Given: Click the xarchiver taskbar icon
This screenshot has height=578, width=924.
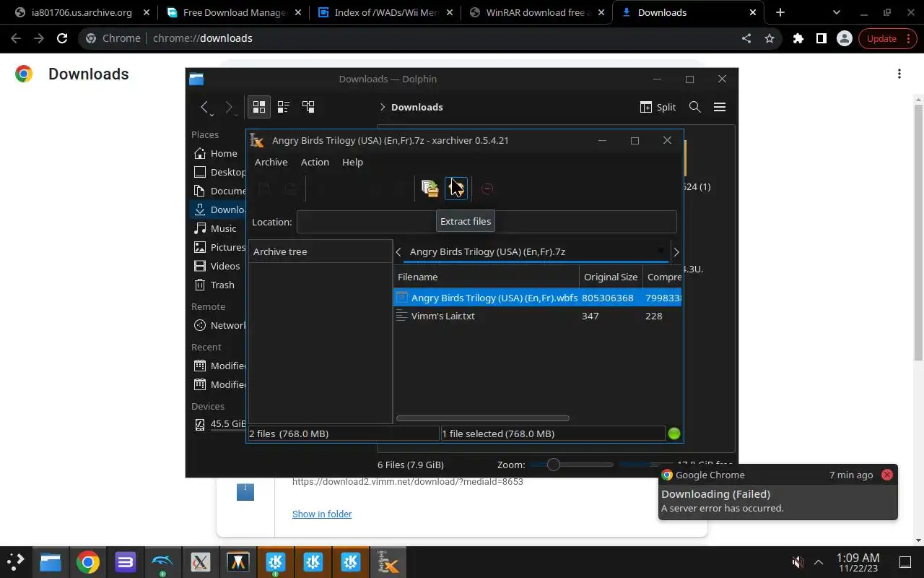Looking at the screenshot, I should point(388,562).
